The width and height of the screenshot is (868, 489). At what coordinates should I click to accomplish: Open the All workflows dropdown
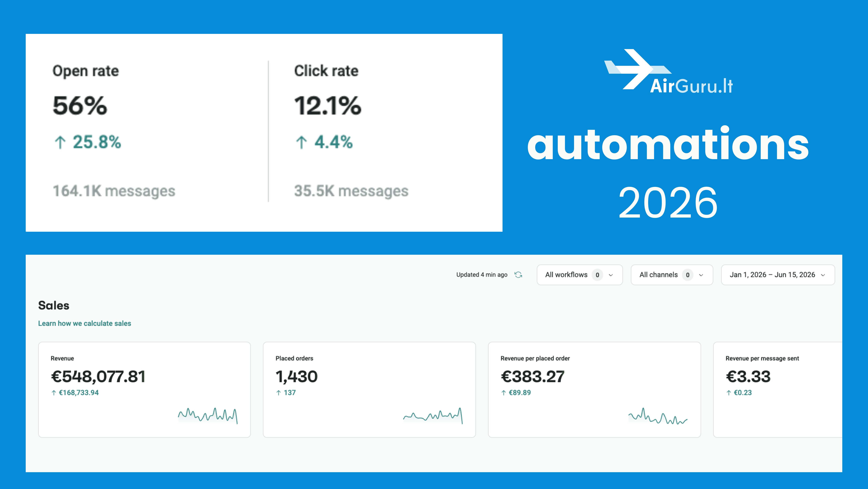coord(580,275)
